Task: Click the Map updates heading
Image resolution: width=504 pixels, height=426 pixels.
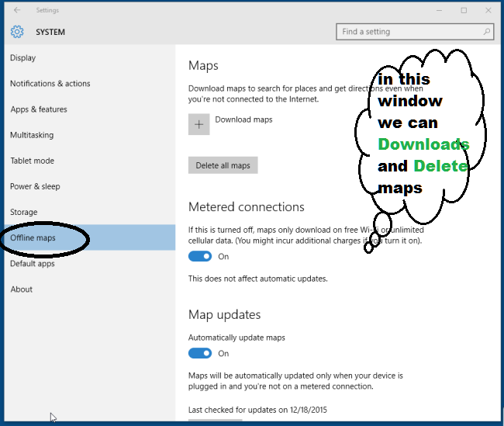Action: click(x=225, y=315)
